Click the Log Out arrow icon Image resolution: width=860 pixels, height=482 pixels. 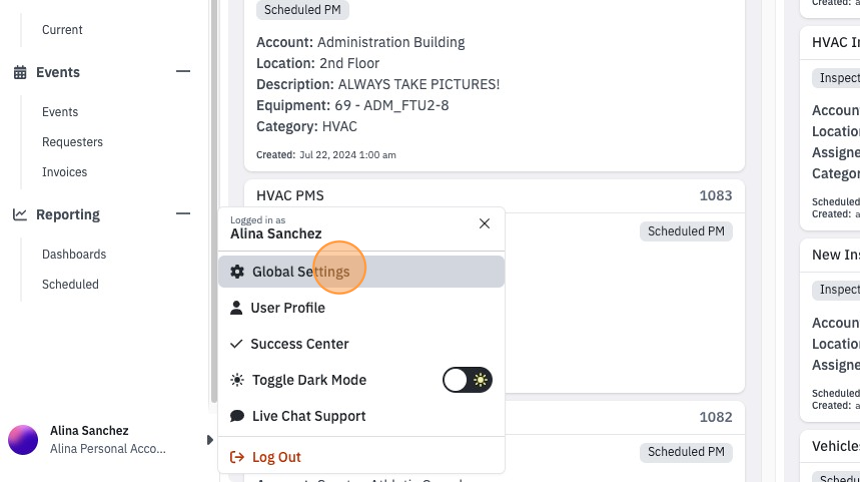click(237, 457)
